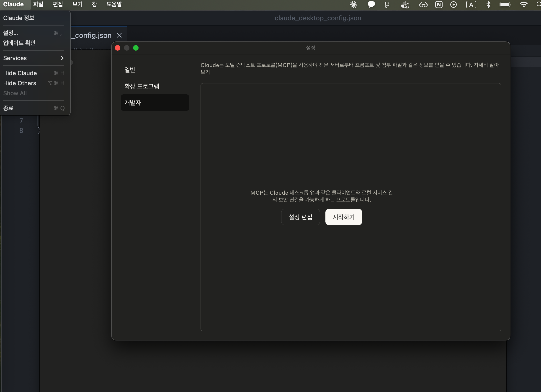The height and width of the screenshot is (392, 541).
Task: Open the Wi-Fi status menu
Action: tap(523, 5)
